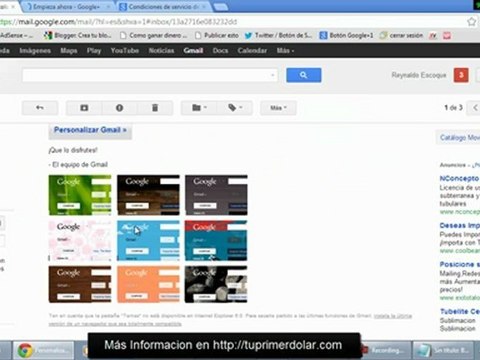The height and width of the screenshot is (360, 480).
Task: Open Maps in the Google bar
Action: (x=69, y=51)
